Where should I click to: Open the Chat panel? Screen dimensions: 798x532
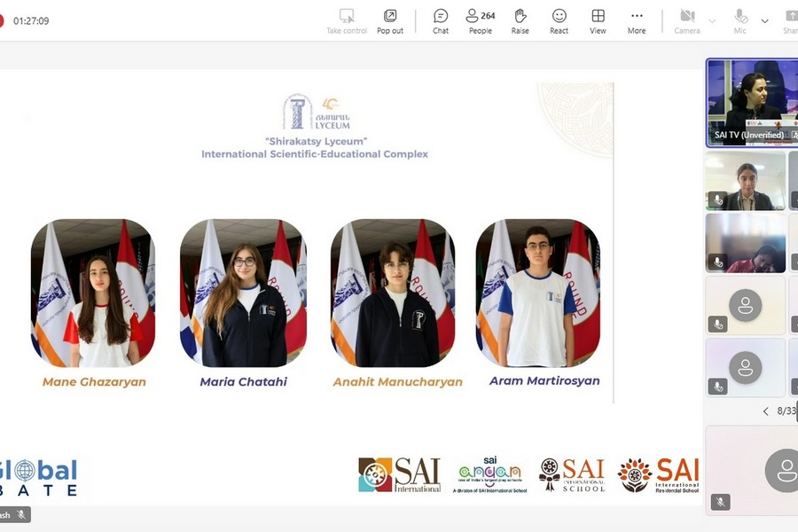[441, 20]
